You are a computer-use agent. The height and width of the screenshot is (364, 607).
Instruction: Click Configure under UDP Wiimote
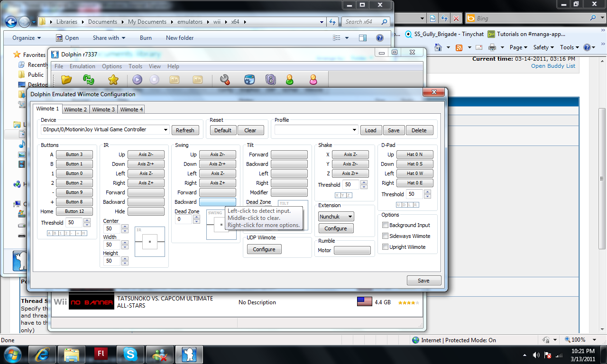(x=264, y=249)
